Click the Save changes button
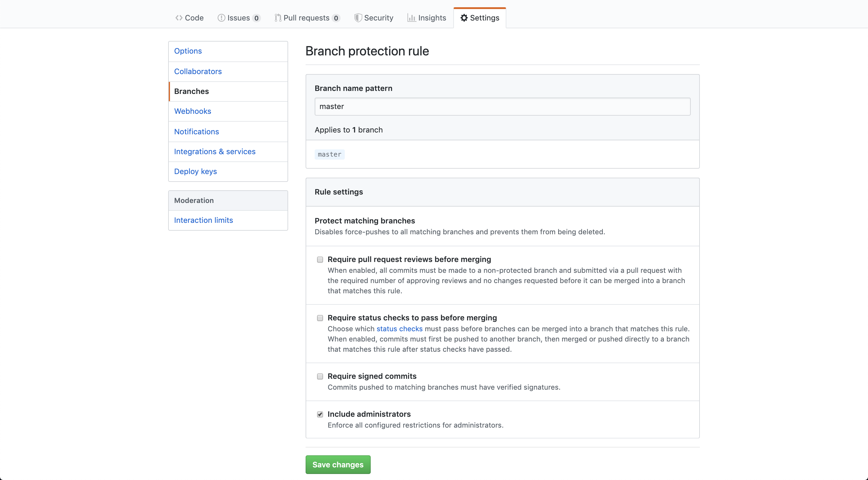The image size is (868, 480). click(338, 465)
